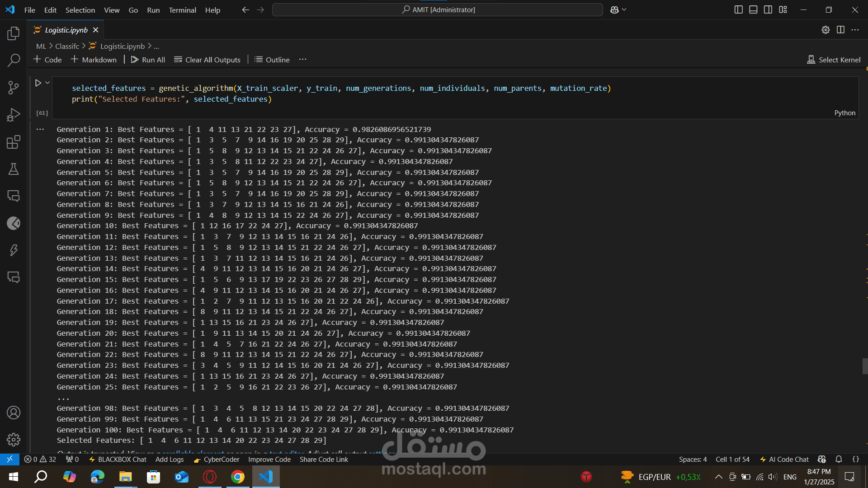
Task: Open More Actions menu for editor
Action: point(855,30)
